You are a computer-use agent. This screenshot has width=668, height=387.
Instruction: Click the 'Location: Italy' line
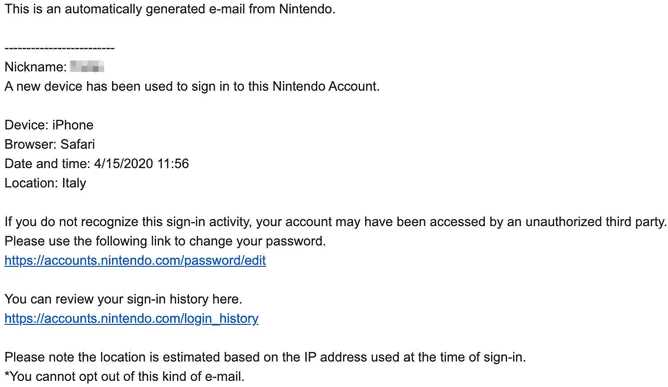(45, 183)
